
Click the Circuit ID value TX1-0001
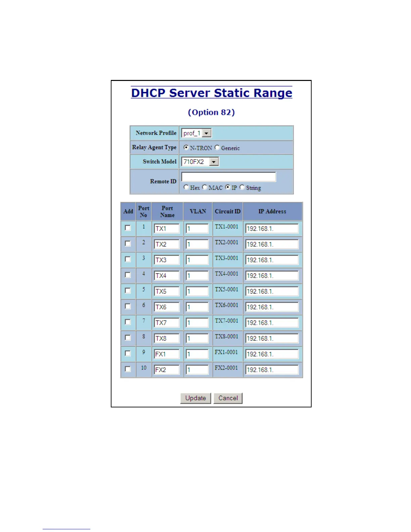[x=227, y=227]
